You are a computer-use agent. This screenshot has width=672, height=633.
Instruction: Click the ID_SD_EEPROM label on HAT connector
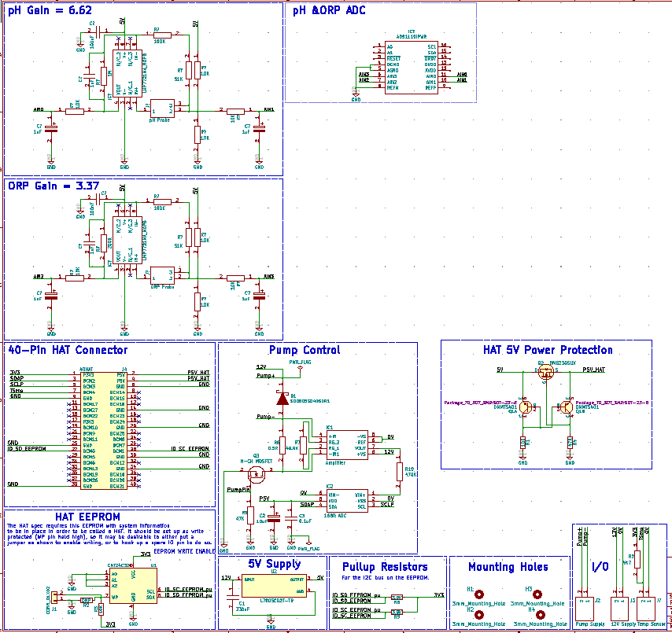[x=27, y=448]
